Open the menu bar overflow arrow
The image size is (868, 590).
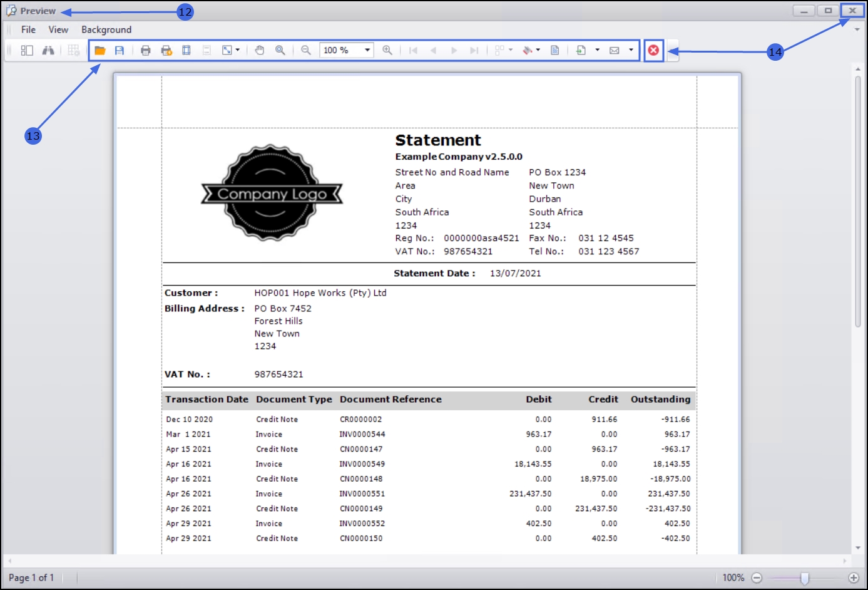pyautogui.click(x=857, y=29)
